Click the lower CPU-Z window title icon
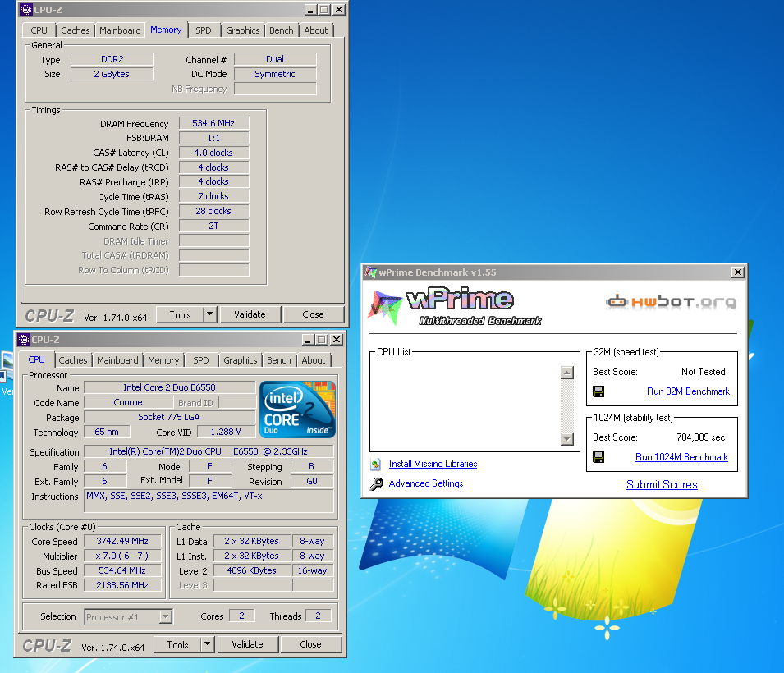This screenshot has width=784, height=673. (x=24, y=340)
